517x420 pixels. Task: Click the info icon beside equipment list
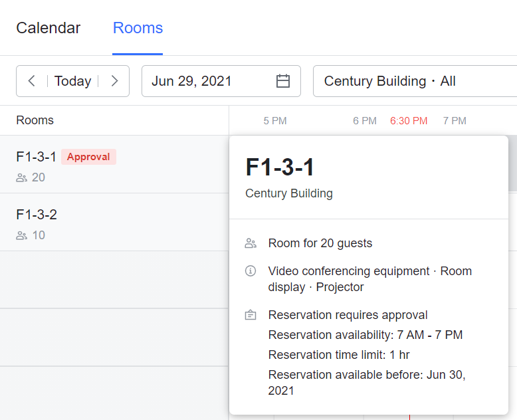click(251, 271)
